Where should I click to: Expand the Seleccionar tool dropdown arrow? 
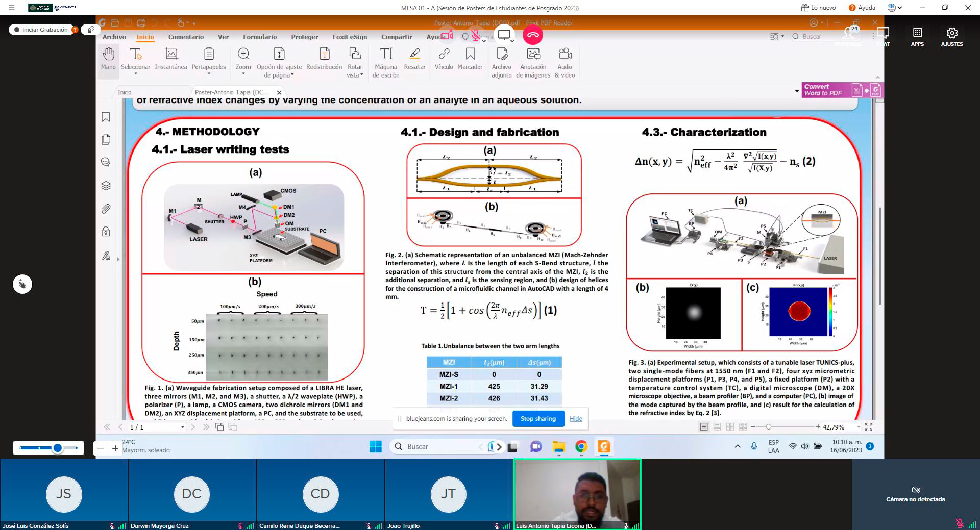point(136,74)
